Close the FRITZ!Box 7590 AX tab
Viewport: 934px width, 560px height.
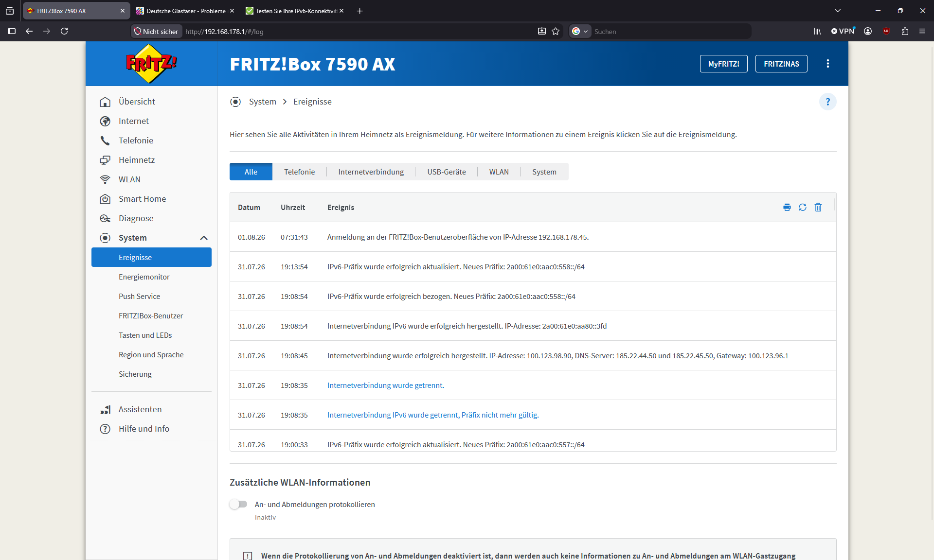pyautogui.click(x=123, y=11)
